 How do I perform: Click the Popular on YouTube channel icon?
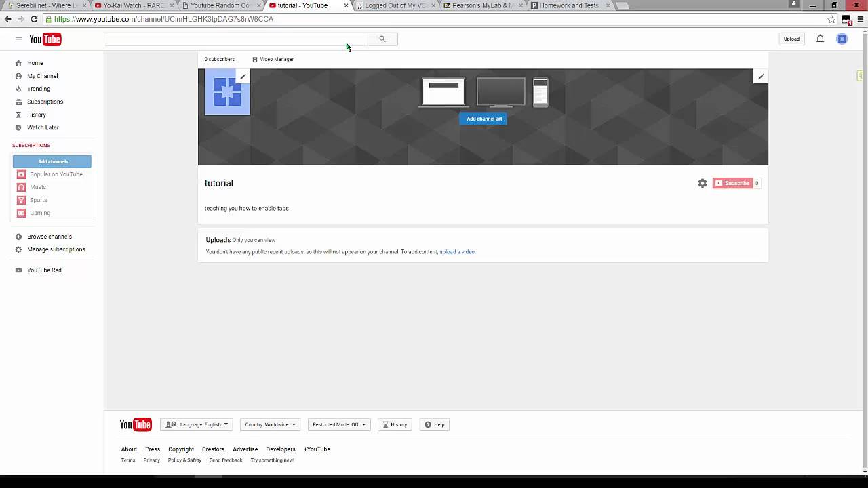tap(21, 174)
